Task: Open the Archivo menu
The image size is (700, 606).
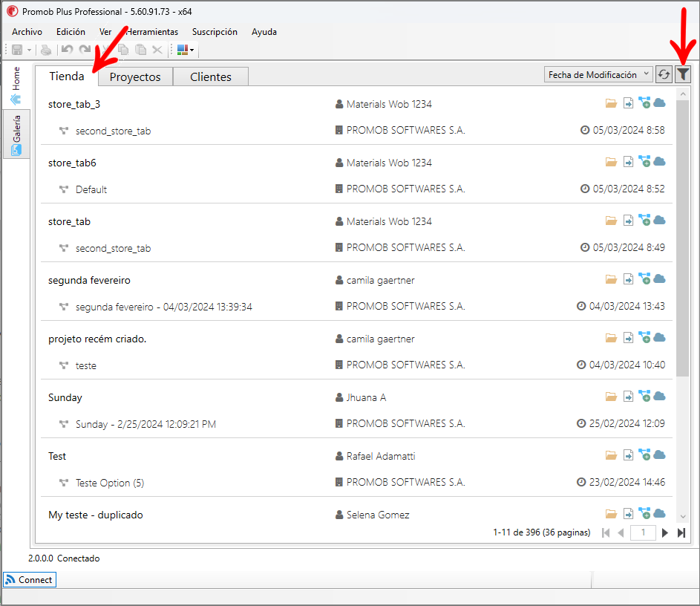Action: (27, 32)
